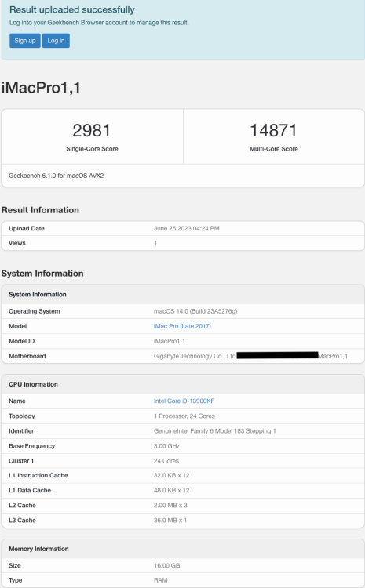
Task: Click the L2 Cache row label
Action: (22, 505)
